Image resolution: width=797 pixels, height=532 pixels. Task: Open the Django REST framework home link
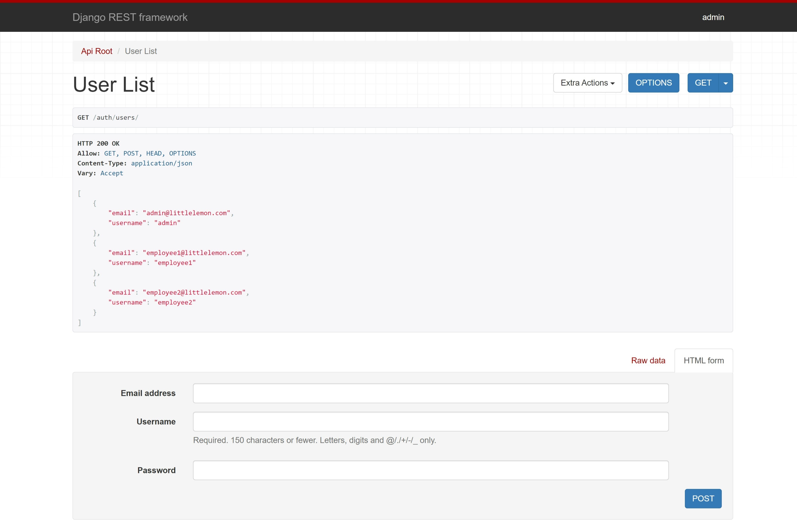tap(130, 17)
